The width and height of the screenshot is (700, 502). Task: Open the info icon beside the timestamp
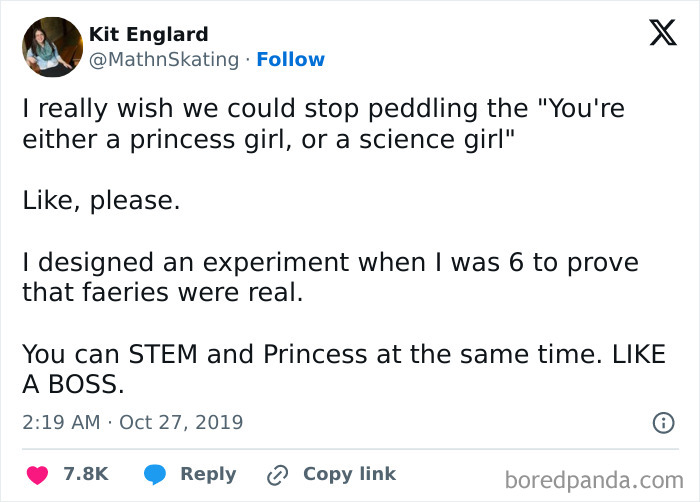click(x=663, y=423)
